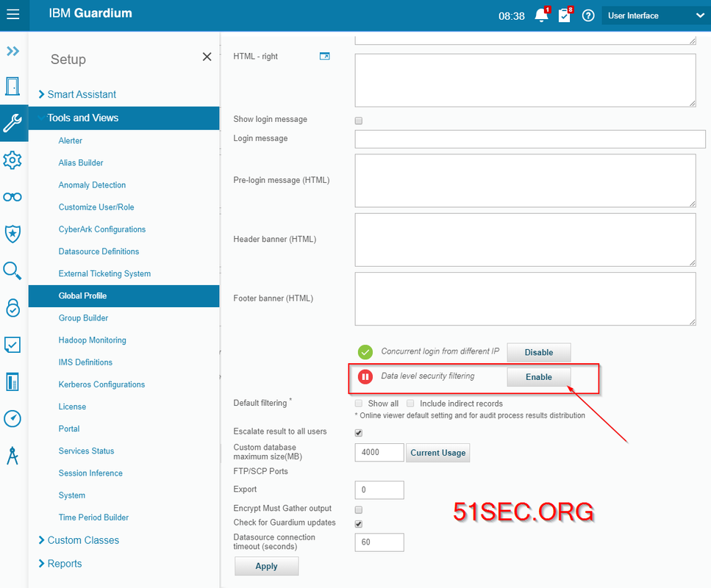Open Kerberos Configurations
This screenshot has width=711, height=588.
point(101,384)
